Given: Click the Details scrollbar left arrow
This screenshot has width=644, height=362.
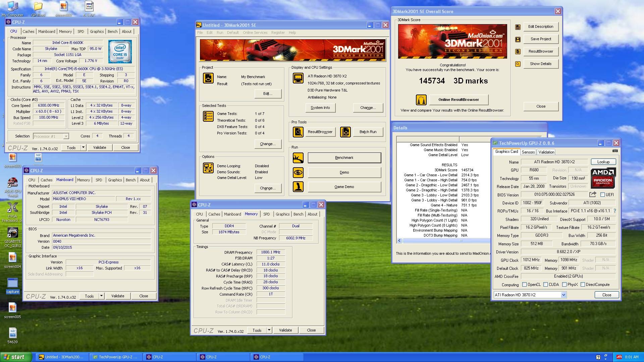Looking at the screenshot, I should (x=399, y=241).
